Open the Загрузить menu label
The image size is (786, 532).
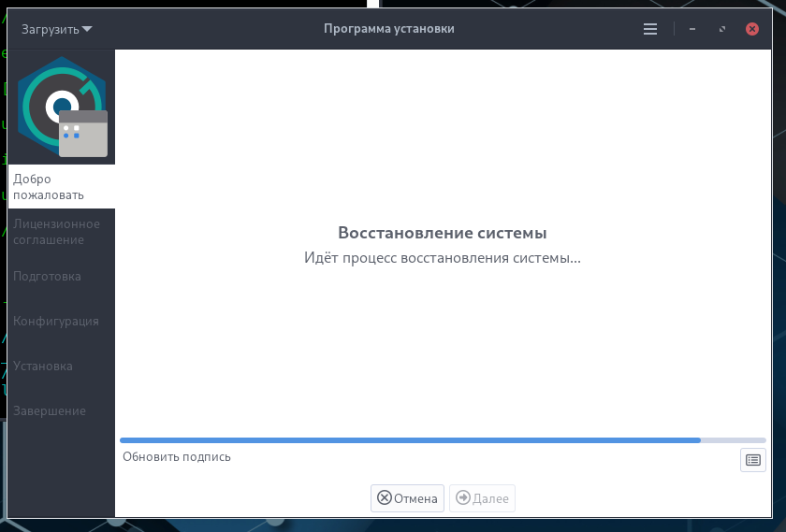(x=51, y=30)
